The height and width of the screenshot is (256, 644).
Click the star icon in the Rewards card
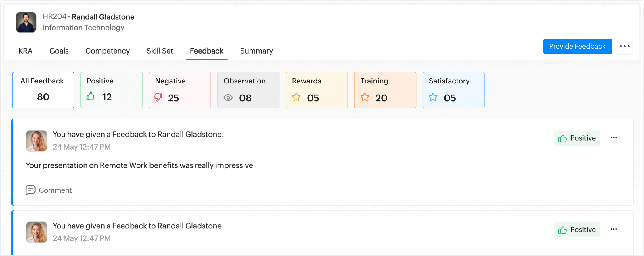[x=296, y=98]
